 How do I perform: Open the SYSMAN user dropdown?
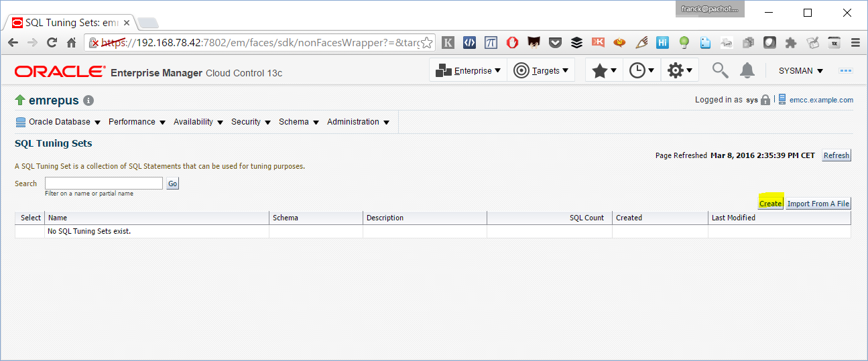(801, 71)
